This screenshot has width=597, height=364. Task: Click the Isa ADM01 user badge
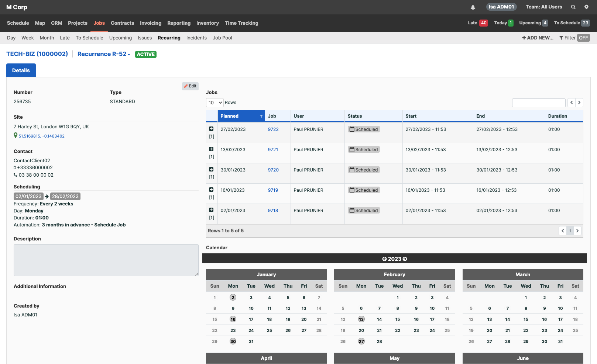(x=501, y=7)
